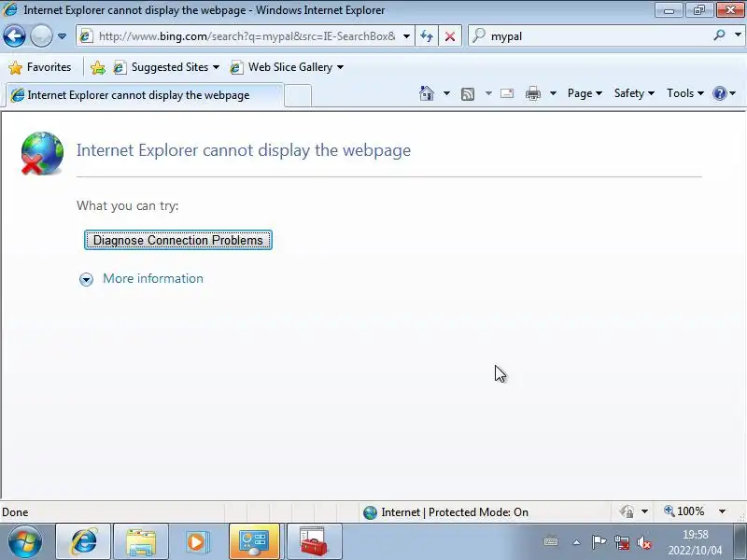The image size is (747, 560).
Task: Click the Done status text
Action: point(15,512)
